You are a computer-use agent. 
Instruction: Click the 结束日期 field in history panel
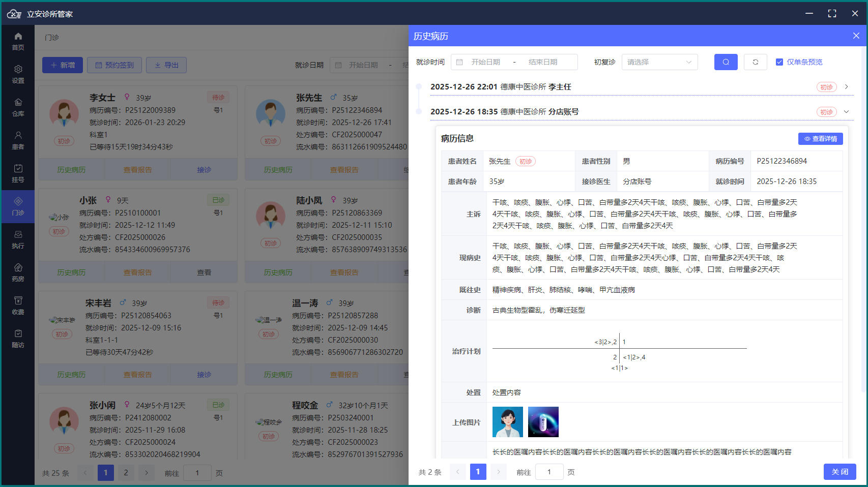pos(543,62)
